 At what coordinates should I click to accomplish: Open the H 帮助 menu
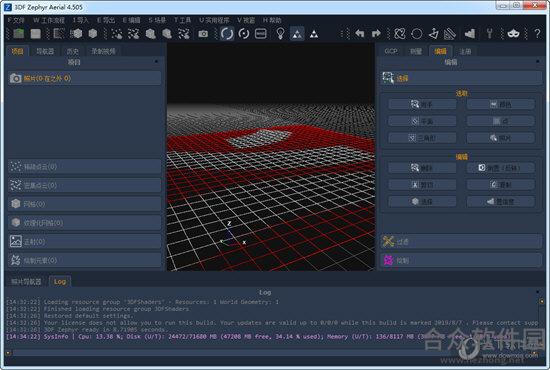click(x=272, y=20)
